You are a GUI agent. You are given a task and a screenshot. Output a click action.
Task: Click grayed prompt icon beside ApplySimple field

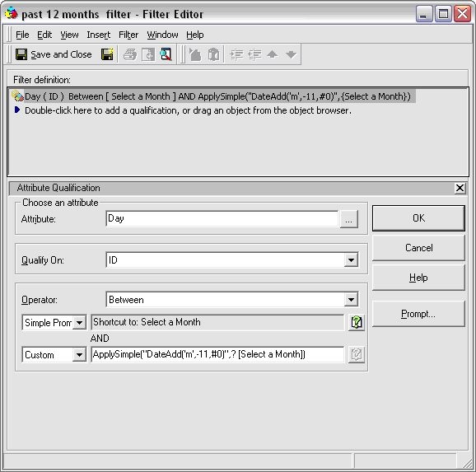[357, 354]
